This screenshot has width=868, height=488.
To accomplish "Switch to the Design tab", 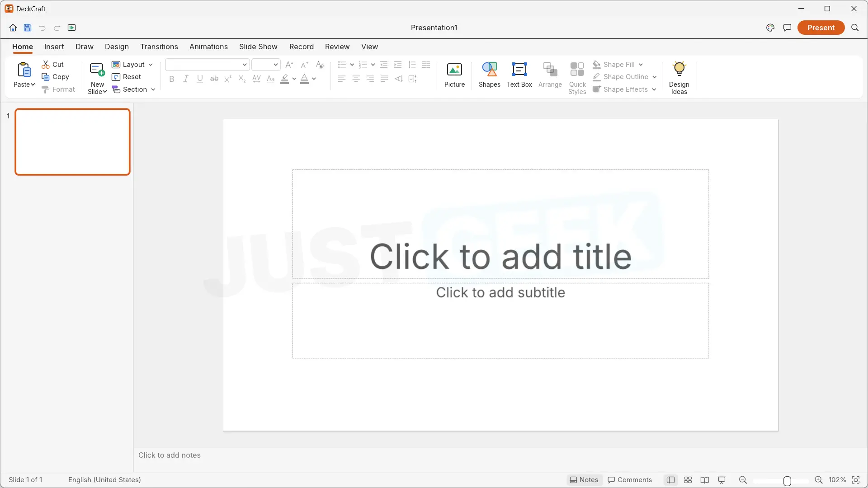I will coord(117,47).
